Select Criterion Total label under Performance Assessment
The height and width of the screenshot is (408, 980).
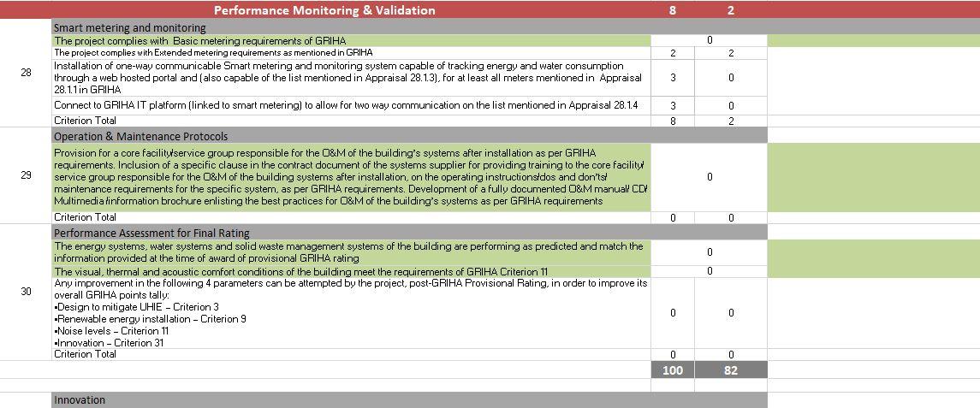[85, 354]
